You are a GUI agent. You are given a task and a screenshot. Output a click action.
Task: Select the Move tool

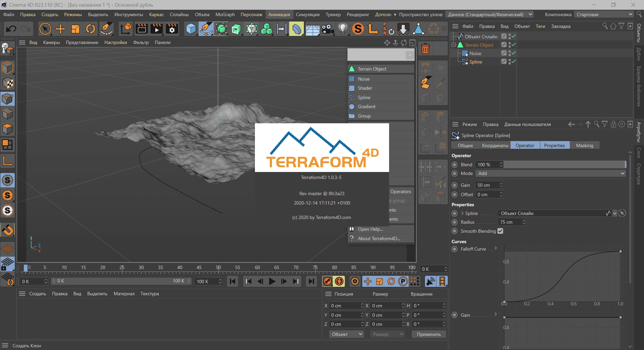pyautogui.click(x=60, y=29)
